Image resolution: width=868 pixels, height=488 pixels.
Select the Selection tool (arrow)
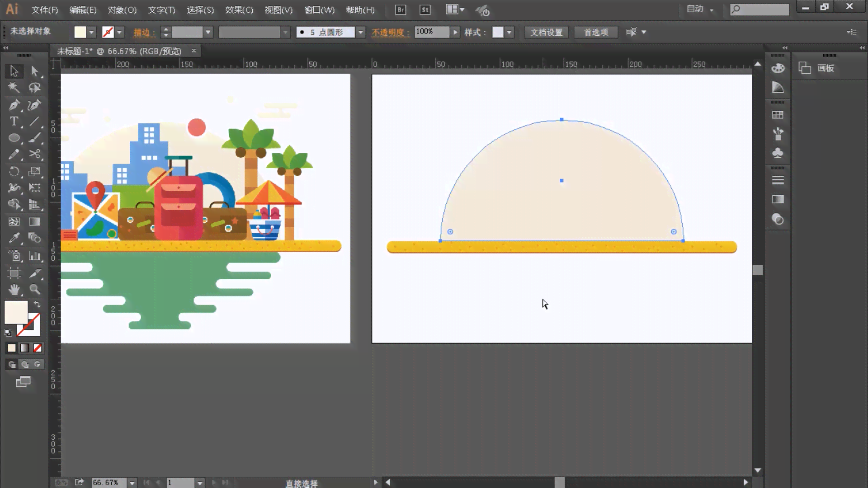14,71
